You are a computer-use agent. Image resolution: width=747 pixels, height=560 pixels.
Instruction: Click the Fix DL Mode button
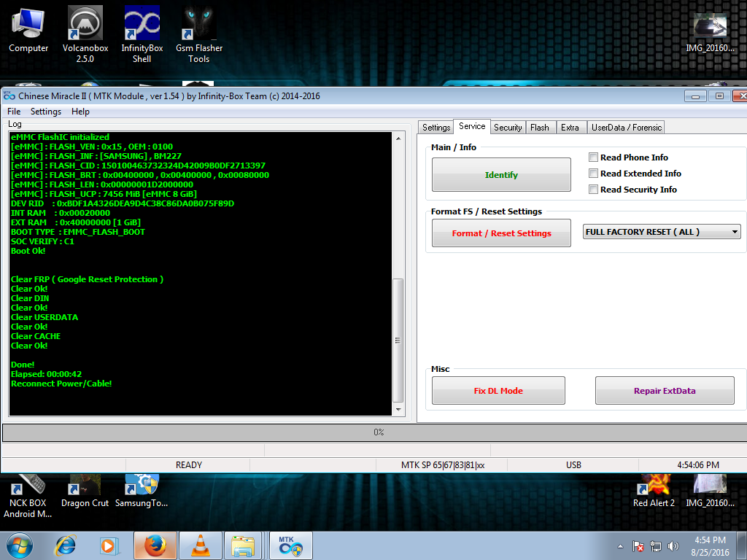tap(498, 391)
